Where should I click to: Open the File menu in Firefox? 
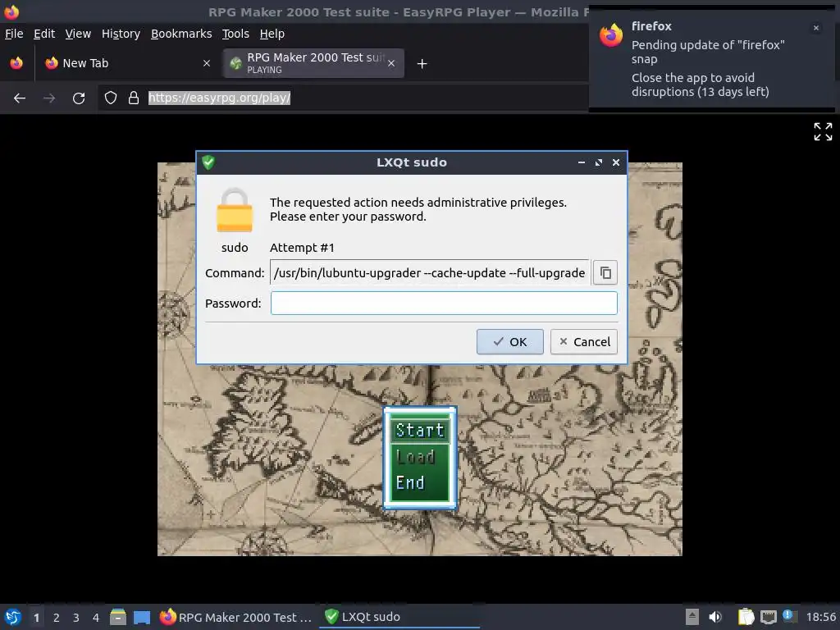tap(14, 34)
